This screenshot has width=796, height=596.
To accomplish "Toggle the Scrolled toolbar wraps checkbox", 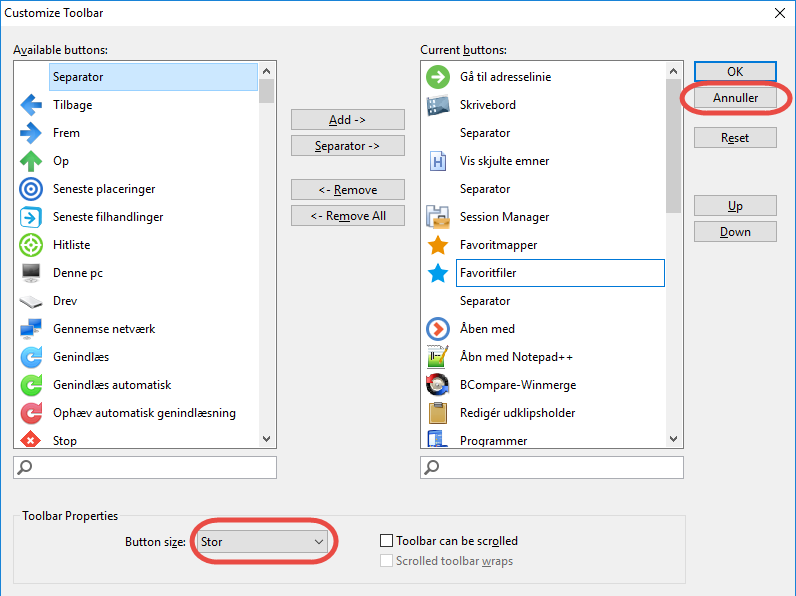I will (387, 561).
